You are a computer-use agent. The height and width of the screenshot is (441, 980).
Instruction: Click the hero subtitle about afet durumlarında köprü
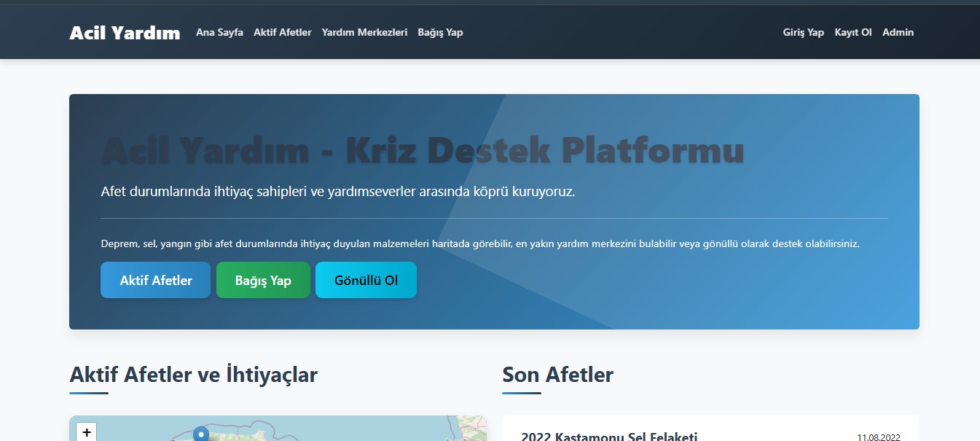337,192
